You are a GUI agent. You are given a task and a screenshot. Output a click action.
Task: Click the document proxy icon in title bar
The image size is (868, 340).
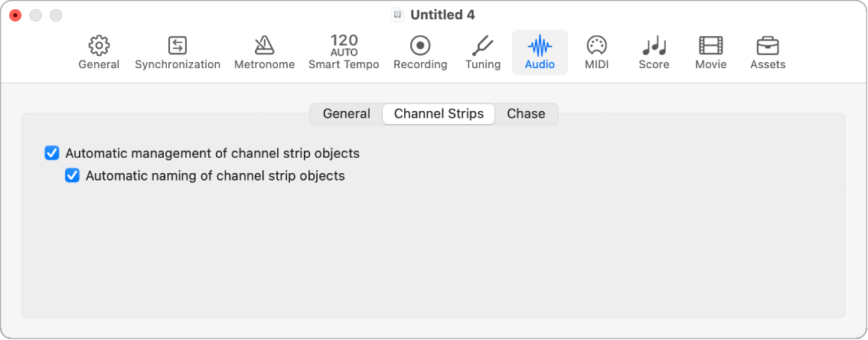(x=397, y=15)
